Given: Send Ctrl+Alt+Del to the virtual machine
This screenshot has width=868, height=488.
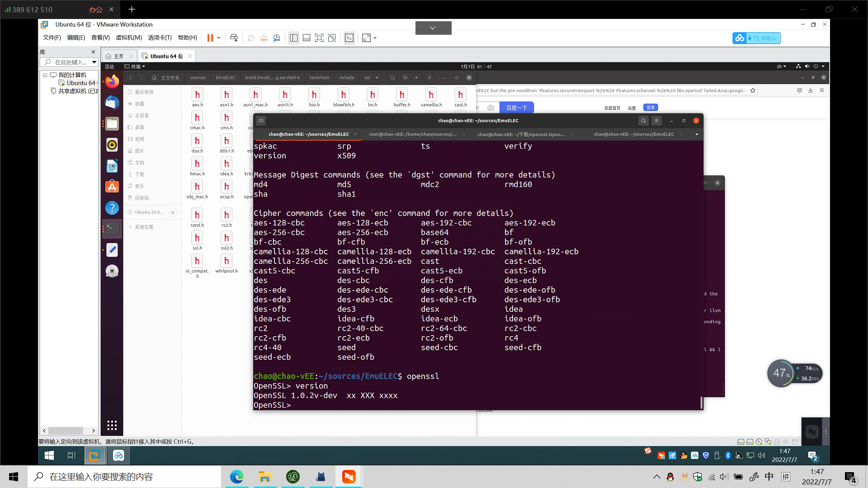Looking at the screenshot, I should coord(234,38).
